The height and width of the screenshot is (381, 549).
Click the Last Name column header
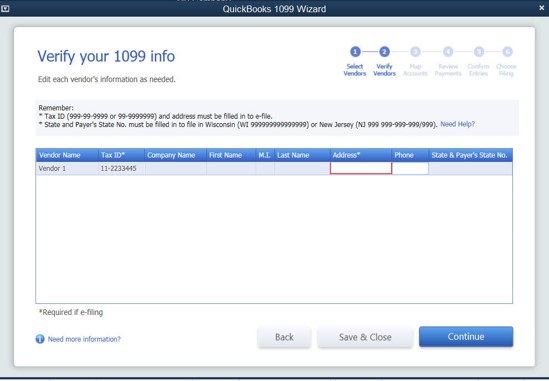point(302,155)
